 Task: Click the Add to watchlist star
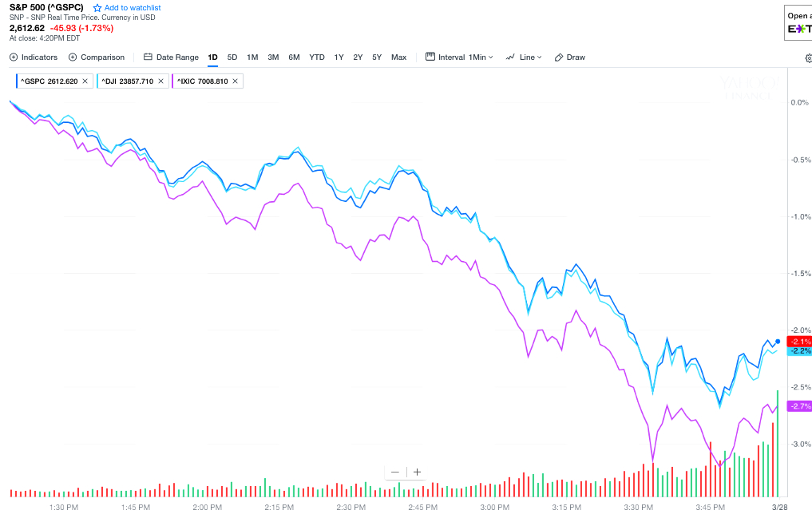click(97, 8)
